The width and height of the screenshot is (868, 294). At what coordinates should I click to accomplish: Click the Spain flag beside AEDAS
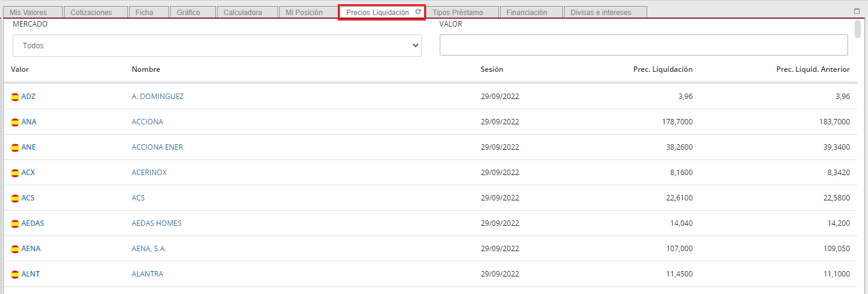click(x=15, y=223)
